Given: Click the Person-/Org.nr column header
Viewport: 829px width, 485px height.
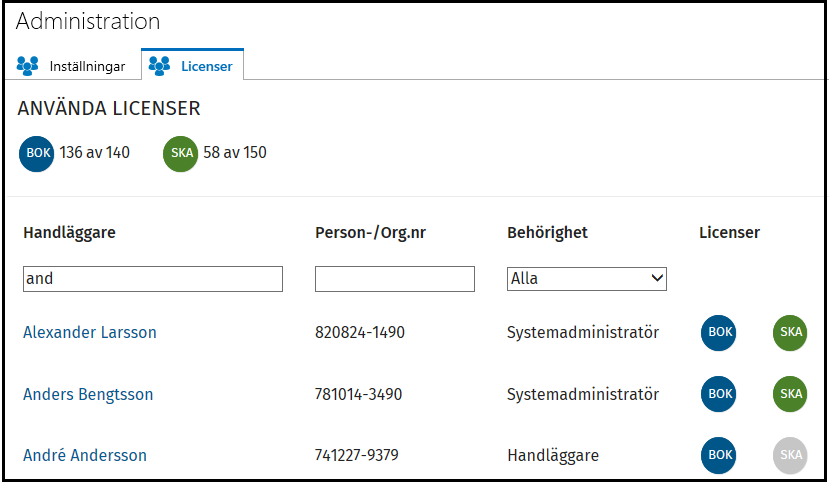Looking at the screenshot, I should (x=371, y=233).
